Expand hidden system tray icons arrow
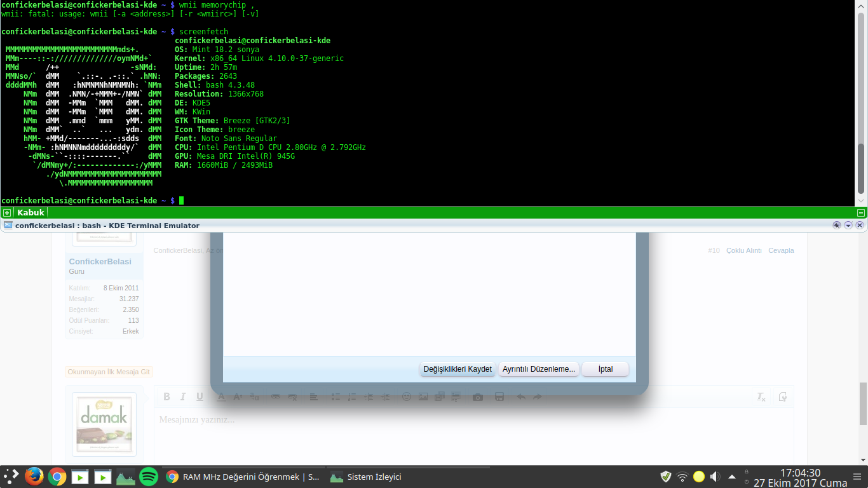868x488 pixels. coord(732,477)
